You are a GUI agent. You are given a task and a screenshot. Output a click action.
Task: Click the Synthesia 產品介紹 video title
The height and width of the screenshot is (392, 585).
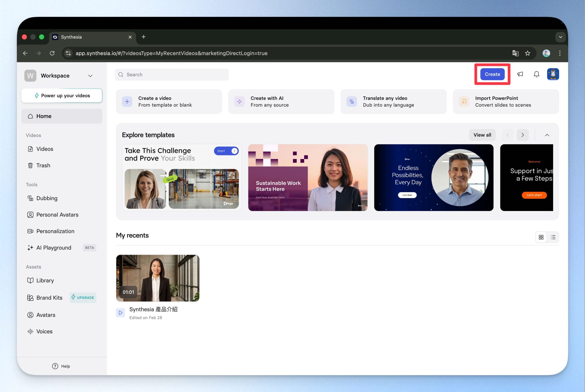153,310
